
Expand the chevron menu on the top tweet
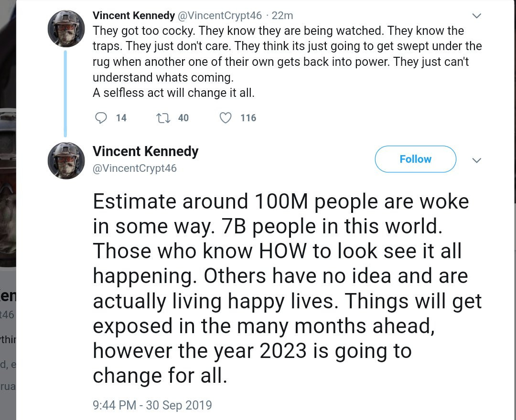coord(476,16)
